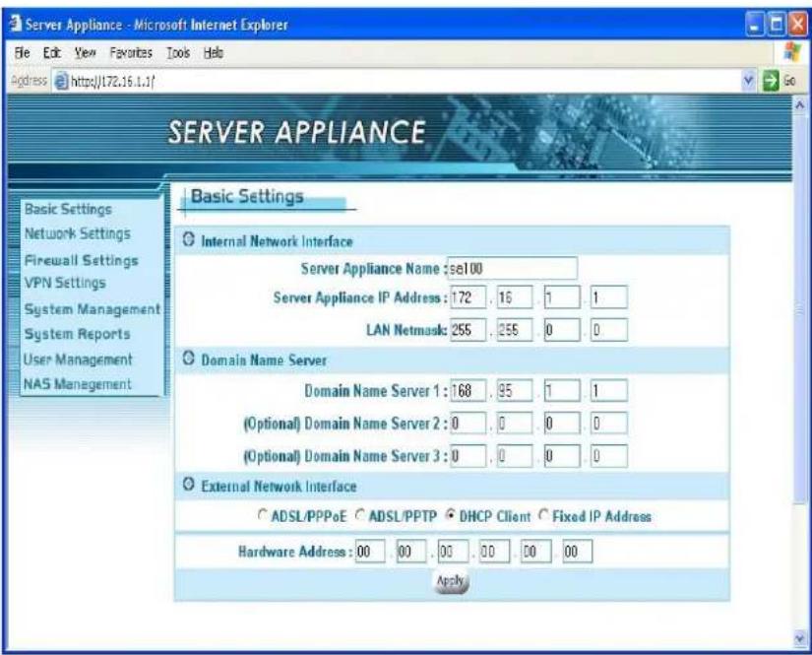Click second octet of Domain Name Server 1
This screenshot has width=812, height=655.
[x=515, y=390]
